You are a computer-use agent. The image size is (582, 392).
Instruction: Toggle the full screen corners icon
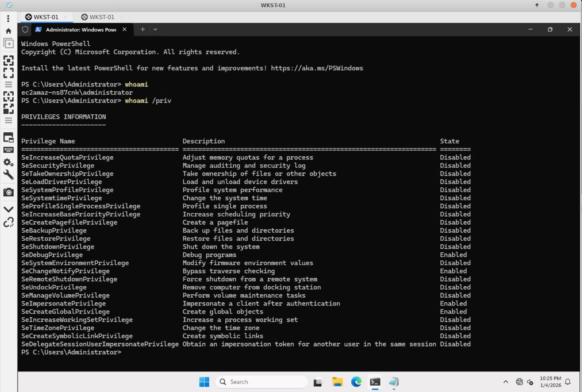pos(9,73)
